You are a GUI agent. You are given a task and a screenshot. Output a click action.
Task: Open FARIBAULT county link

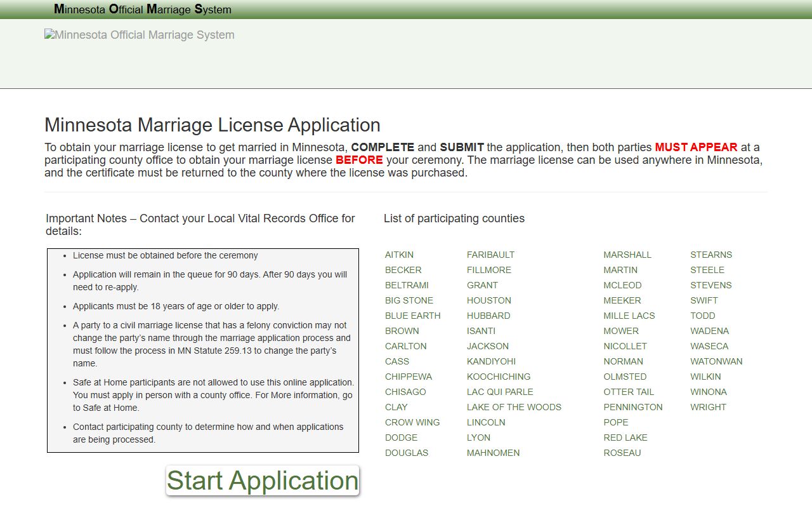(490, 255)
